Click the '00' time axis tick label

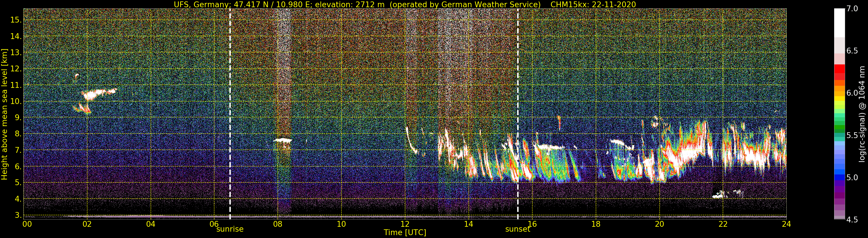(x=27, y=224)
